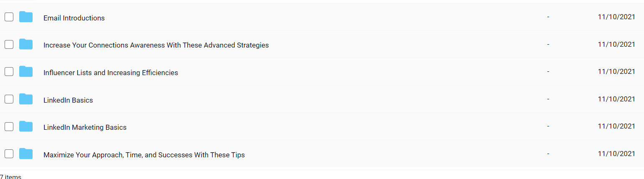Click the Influencer Lists folder icon
The height and width of the screenshot is (179, 644).
26,72
